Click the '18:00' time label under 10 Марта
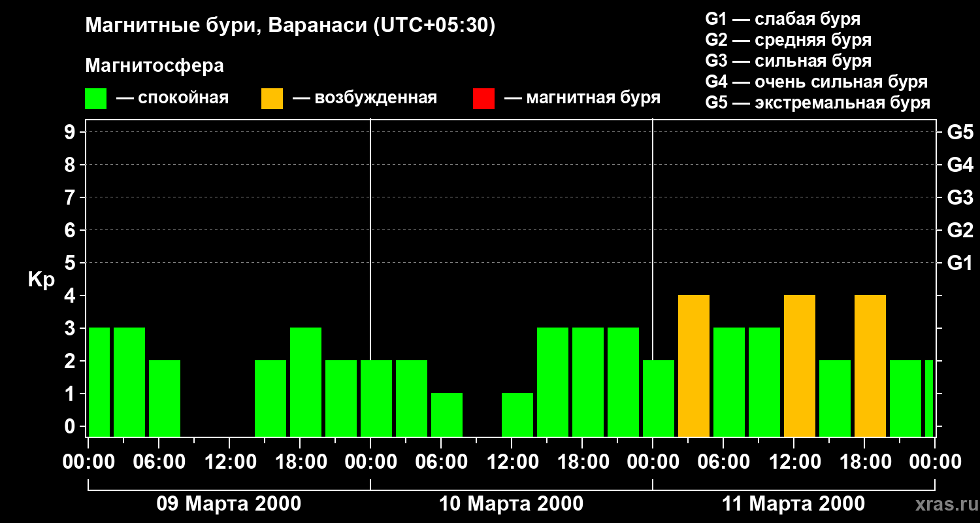 click(582, 462)
